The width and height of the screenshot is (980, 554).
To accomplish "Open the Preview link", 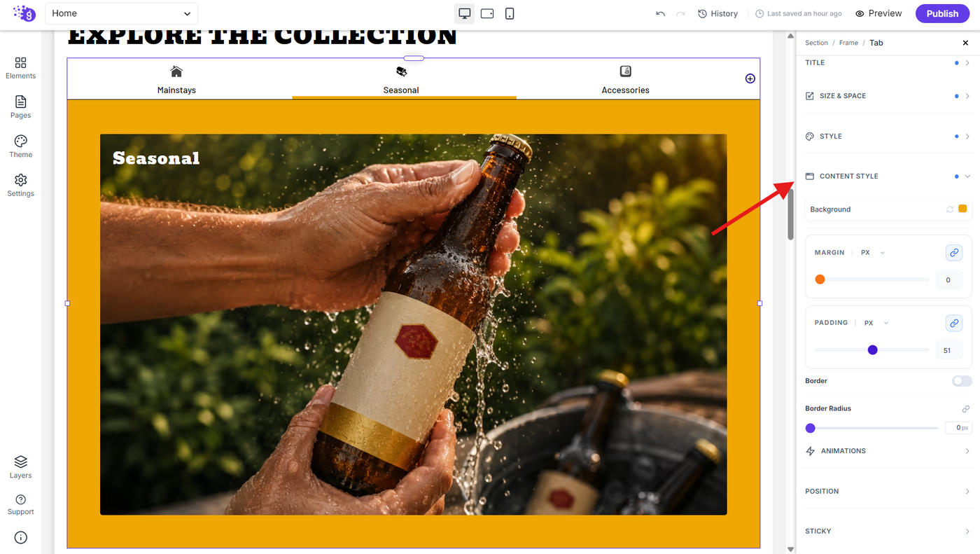I will coord(878,13).
